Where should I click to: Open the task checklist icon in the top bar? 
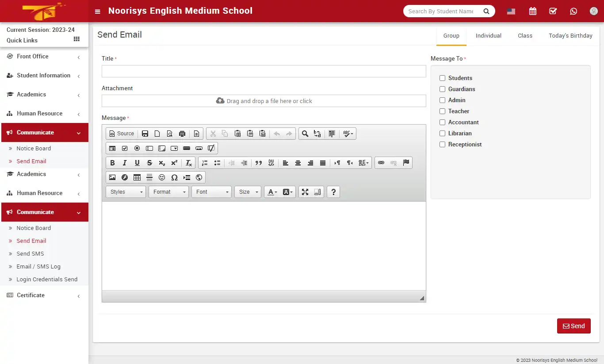[553, 11]
